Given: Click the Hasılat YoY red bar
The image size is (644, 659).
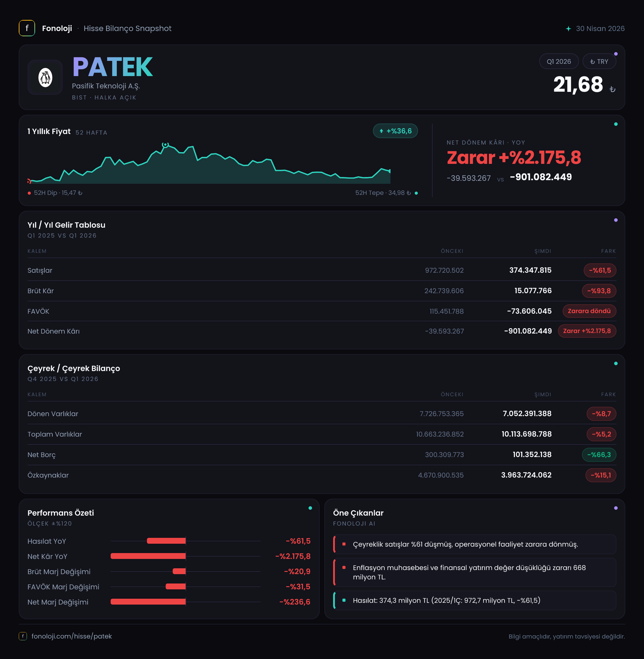Looking at the screenshot, I should tap(166, 541).
